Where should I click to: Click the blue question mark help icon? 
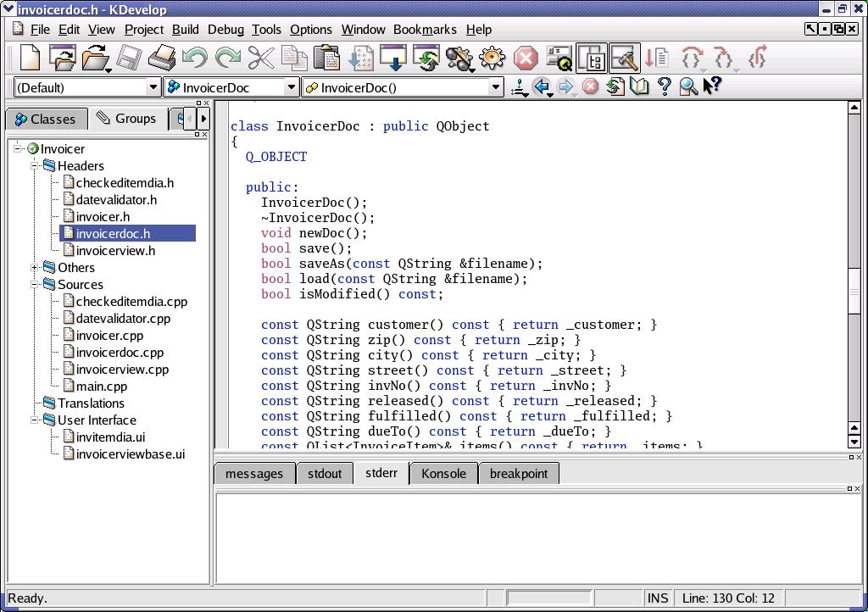(664, 86)
